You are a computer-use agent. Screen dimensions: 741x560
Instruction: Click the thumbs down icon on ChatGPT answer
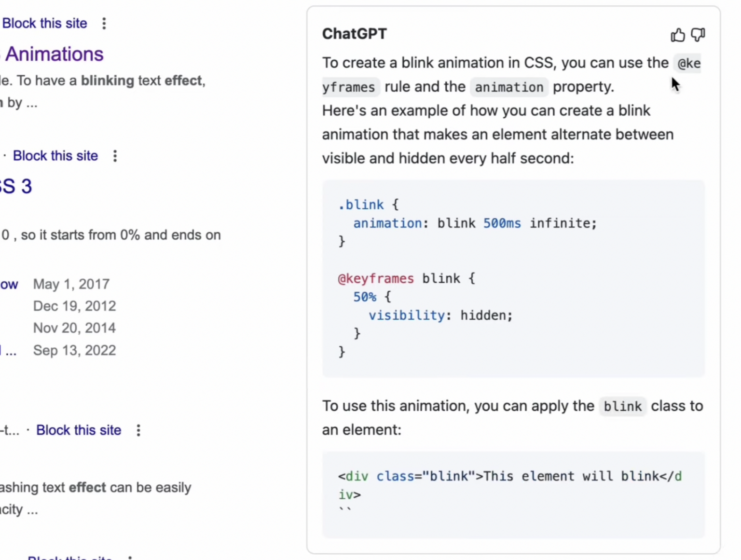[698, 35]
